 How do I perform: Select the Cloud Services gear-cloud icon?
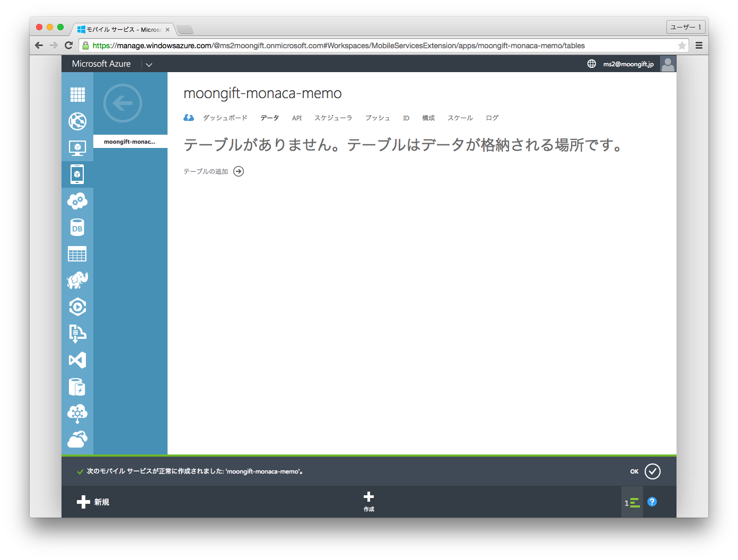[x=77, y=201]
